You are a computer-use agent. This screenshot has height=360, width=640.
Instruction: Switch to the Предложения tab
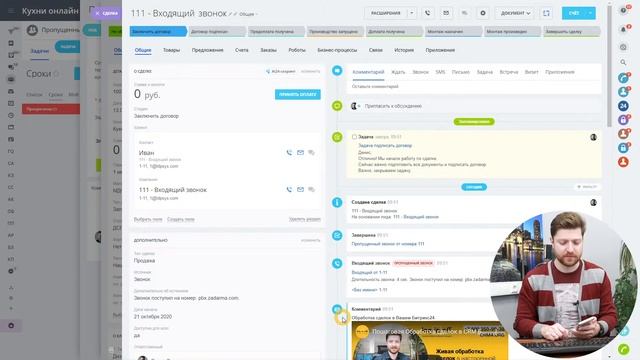[x=207, y=50]
